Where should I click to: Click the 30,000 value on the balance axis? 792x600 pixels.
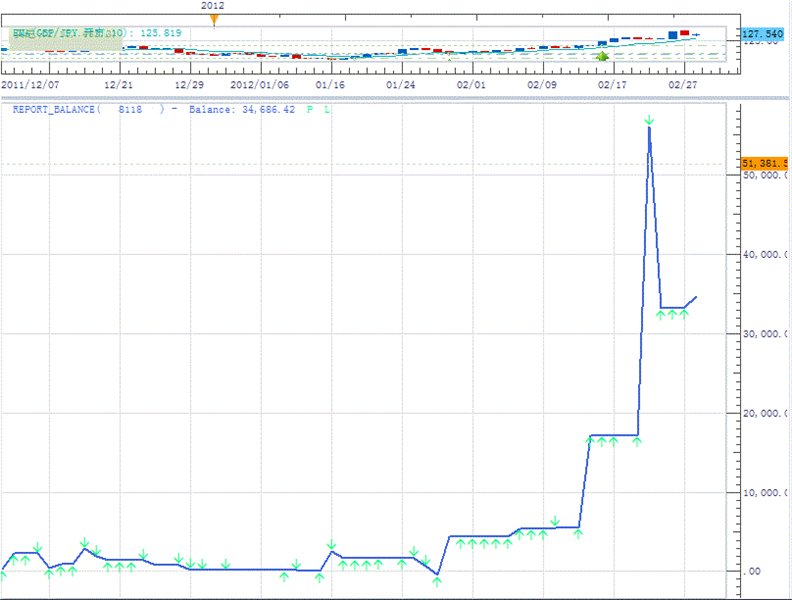[x=765, y=334]
